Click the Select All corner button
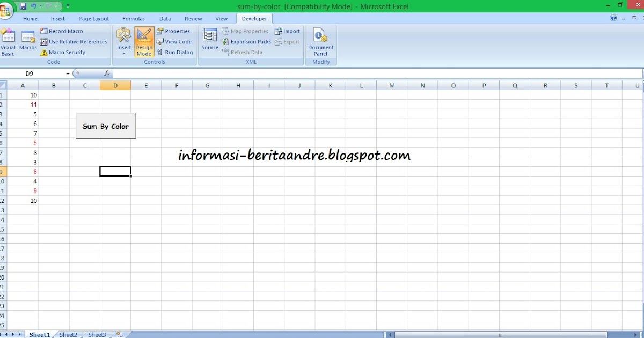 (x=3, y=85)
